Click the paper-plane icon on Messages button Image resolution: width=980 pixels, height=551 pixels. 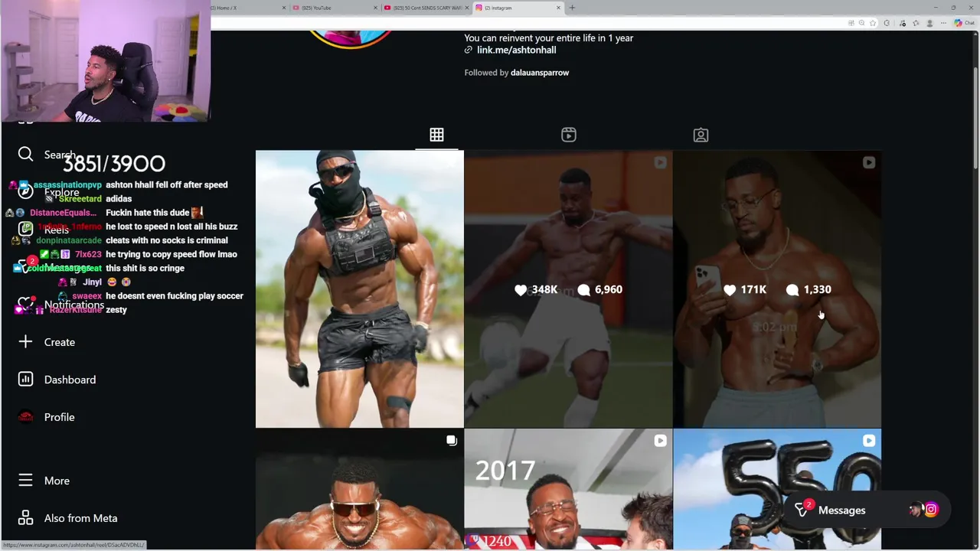click(x=802, y=510)
